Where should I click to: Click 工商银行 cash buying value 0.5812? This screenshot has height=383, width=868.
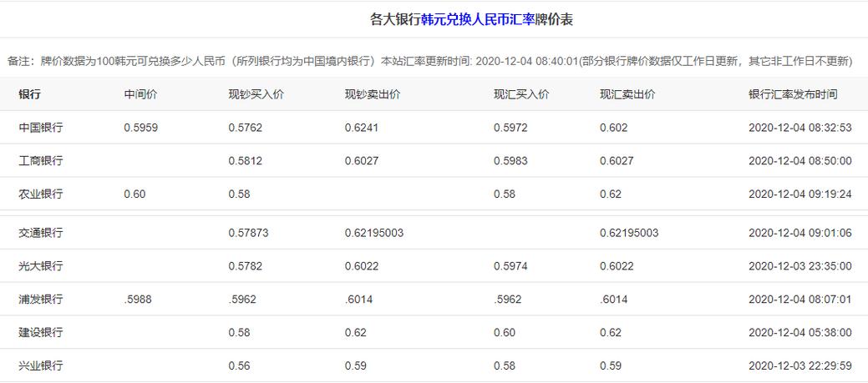point(246,161)
